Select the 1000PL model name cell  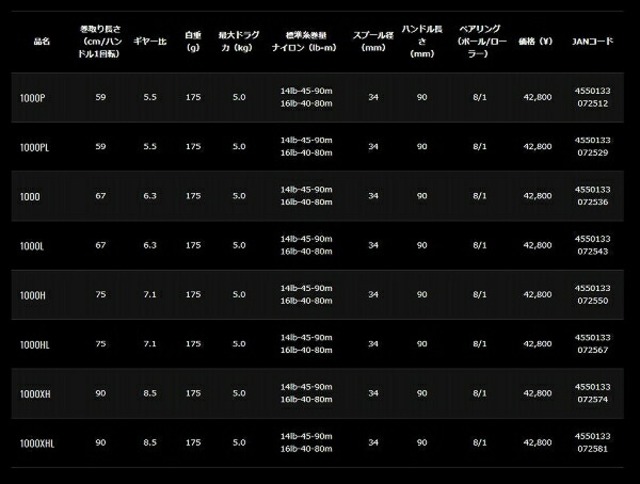coord(34,147)
